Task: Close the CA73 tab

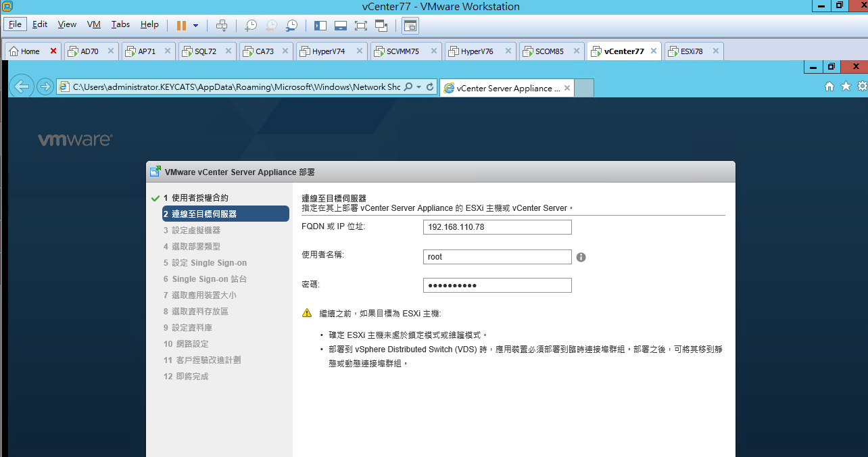Action: coord(286,51)
